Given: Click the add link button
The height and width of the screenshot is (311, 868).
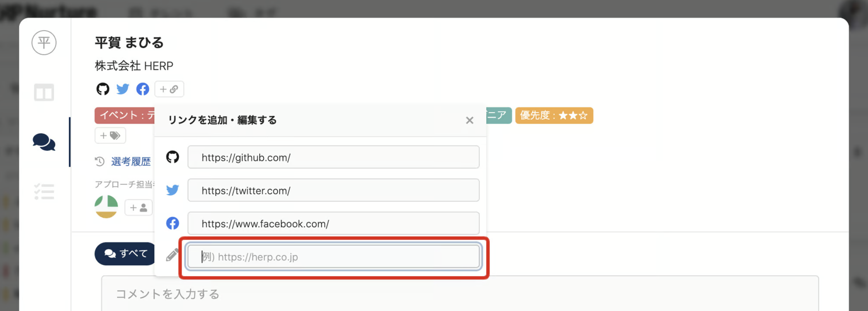Looking at the screenshot, I should pos(169,89).
